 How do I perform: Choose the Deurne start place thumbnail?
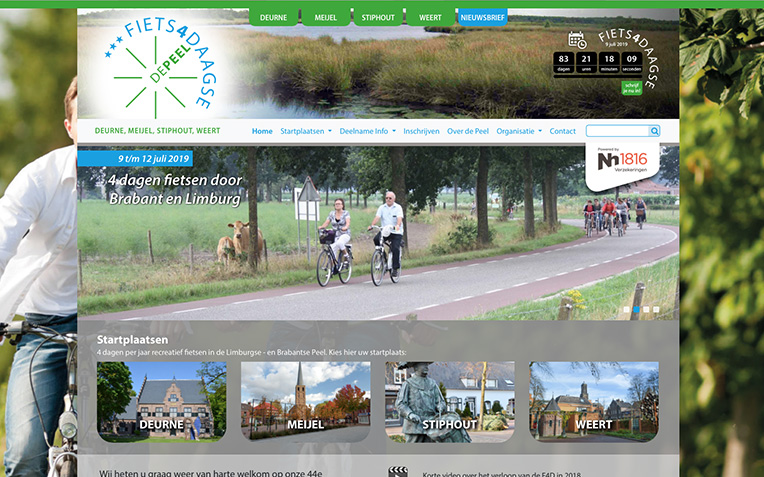[x=161, y=401]
